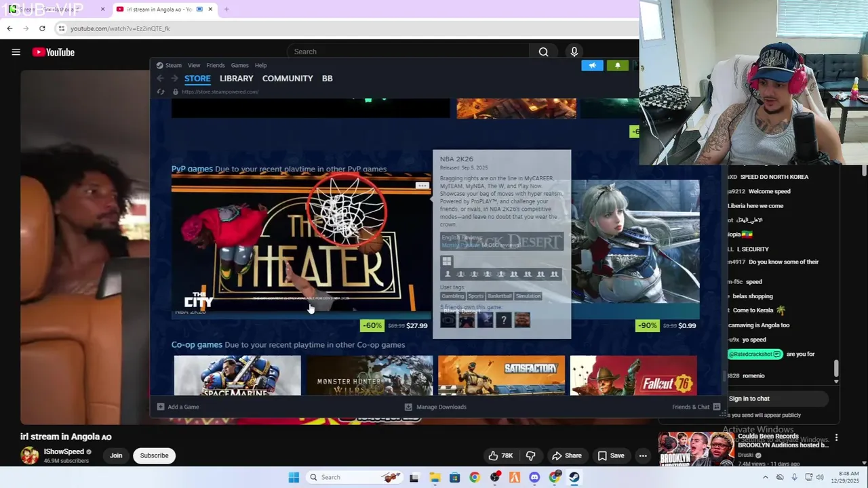Open File Explorer from the taskbar
The image size is (868, 488).
click(x=434, y=477)
